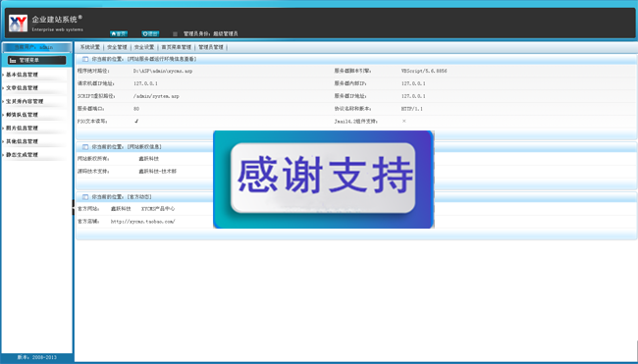Click the /admin/system.asp script path
Image resolution: width=638 pixels, height=364 pixels.
pos(156,96)
